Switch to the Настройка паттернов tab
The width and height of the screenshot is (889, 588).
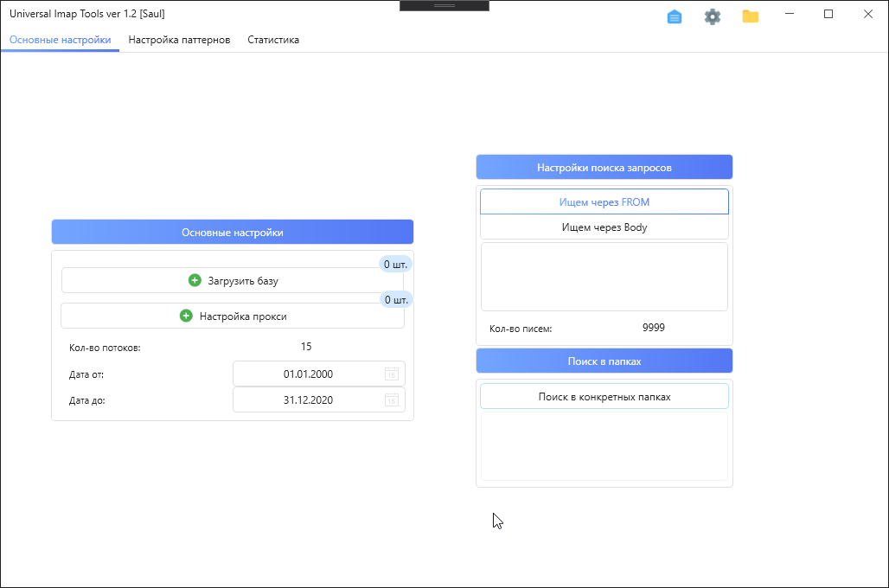pos(179,40)
